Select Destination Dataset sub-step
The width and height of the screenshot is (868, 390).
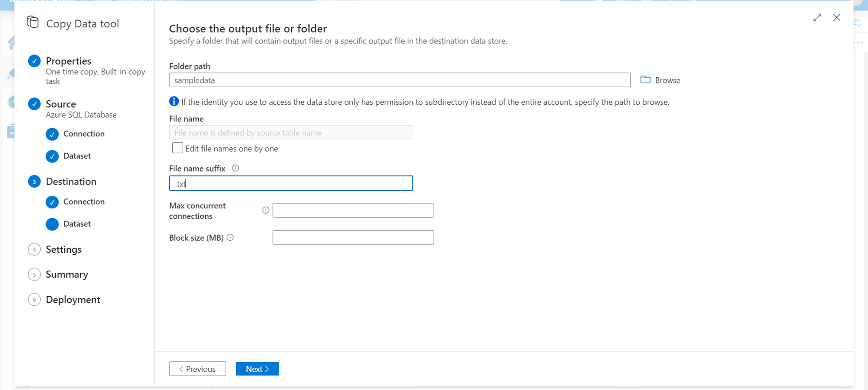pos(77,224)
